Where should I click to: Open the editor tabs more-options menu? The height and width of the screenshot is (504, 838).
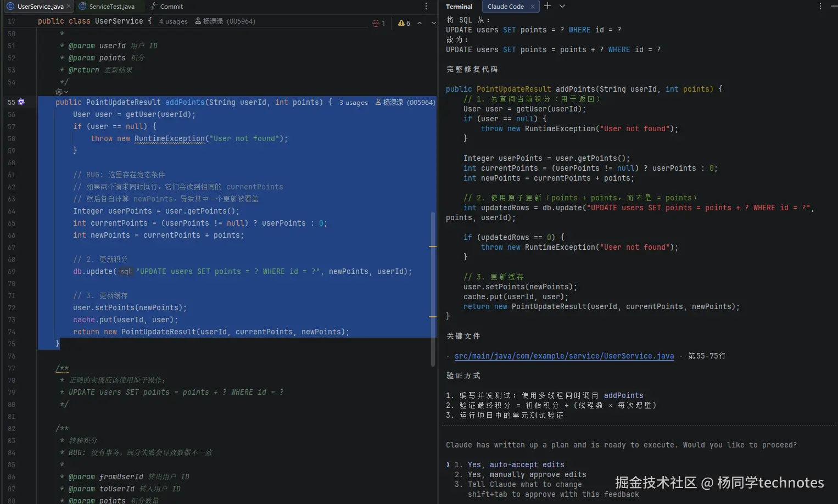pyautogui.click(x=426, y=7)
